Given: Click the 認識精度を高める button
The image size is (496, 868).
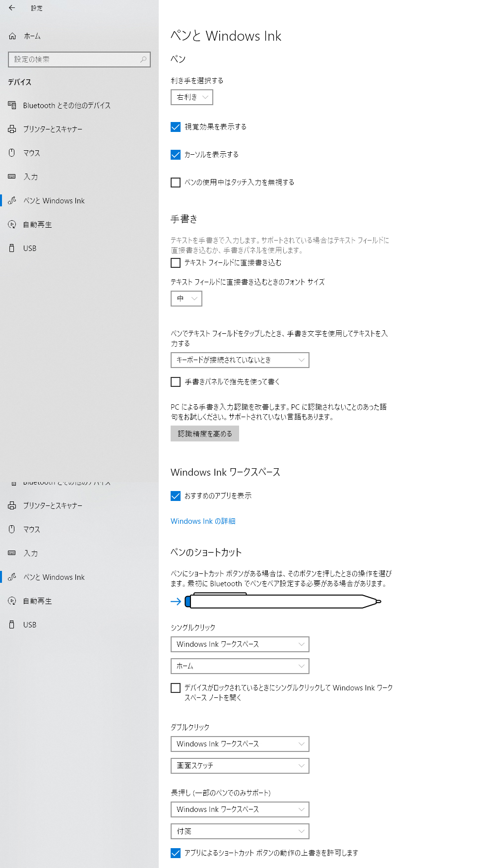Looking at the screenshot, I should pos(205,434).
